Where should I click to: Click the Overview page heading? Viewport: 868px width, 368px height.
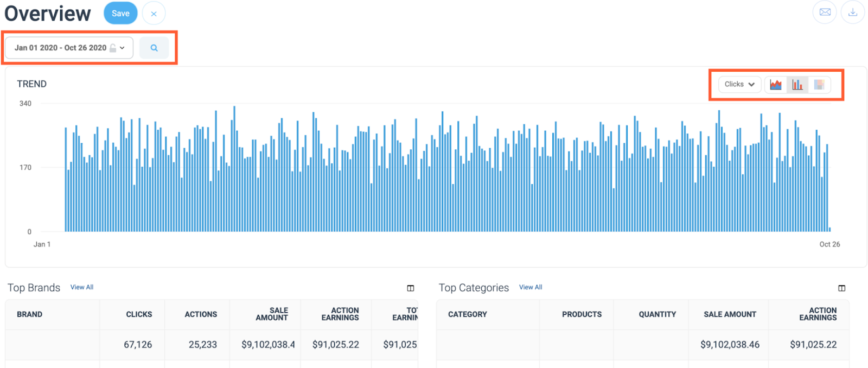click(48, 14)
